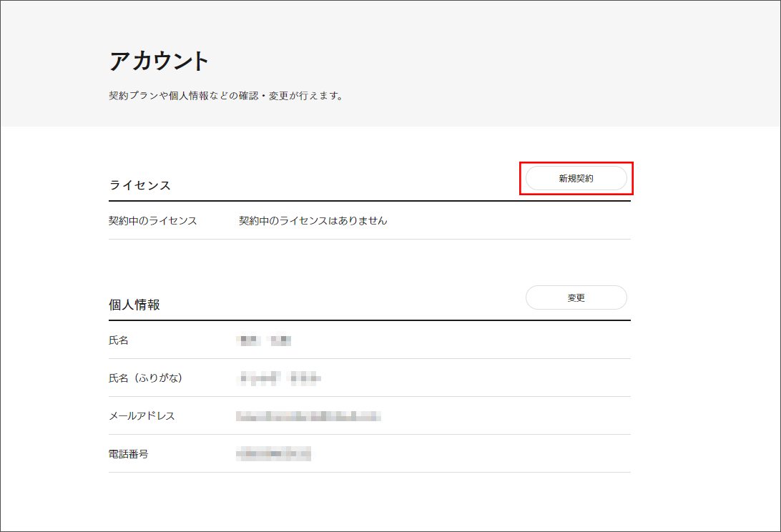Click the 氏名 field label
This screenshot has width=781, height=532.
[x=119, y=340]
